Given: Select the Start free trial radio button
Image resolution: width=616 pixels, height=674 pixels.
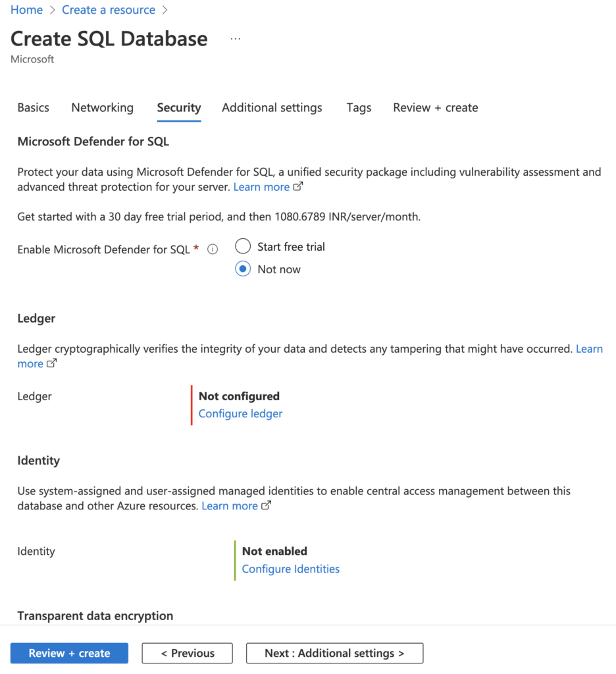Looking at the screenshot, I should click(x=243, y=247).
